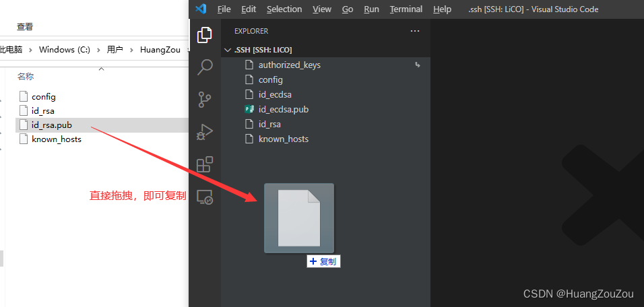The height and width of the screenshot is (307, 644).
Task: Select config in Windows File Explorer list
Action: coord(102,97)
